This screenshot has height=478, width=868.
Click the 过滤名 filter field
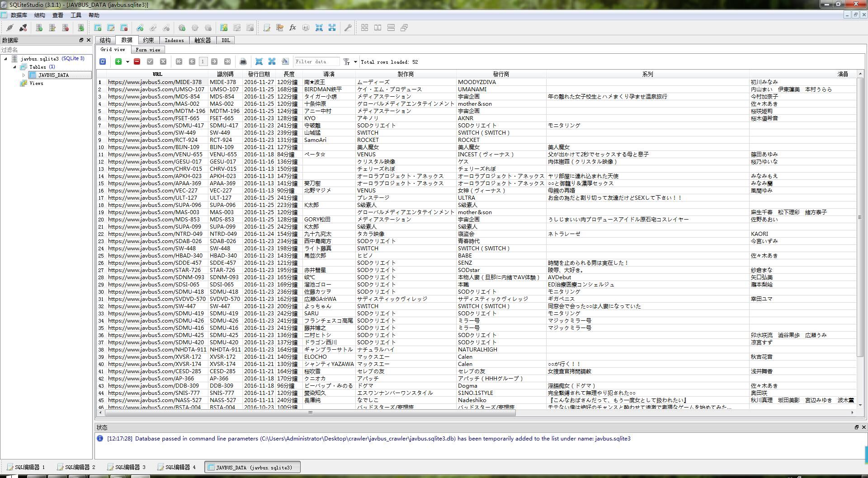pos(46,50)
